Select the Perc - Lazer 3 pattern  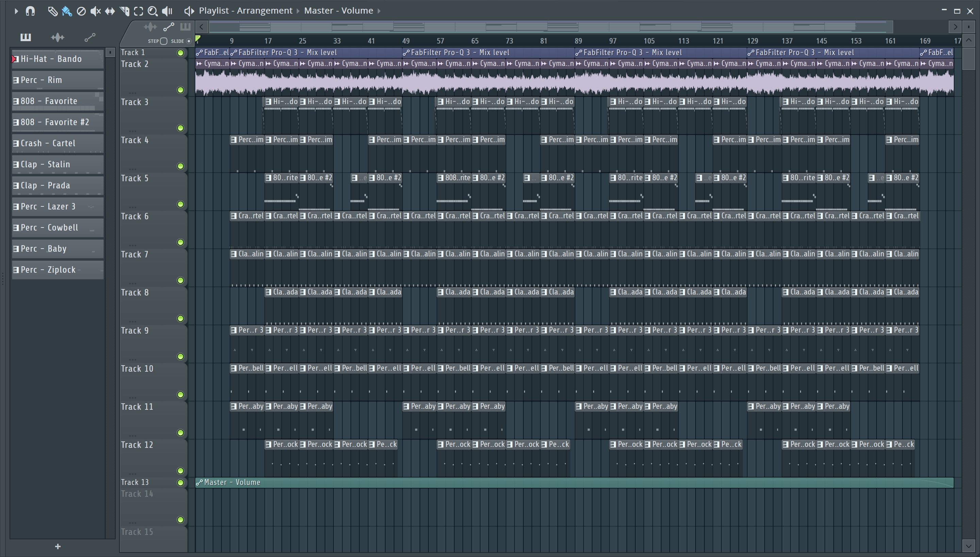tap(58, 207)
